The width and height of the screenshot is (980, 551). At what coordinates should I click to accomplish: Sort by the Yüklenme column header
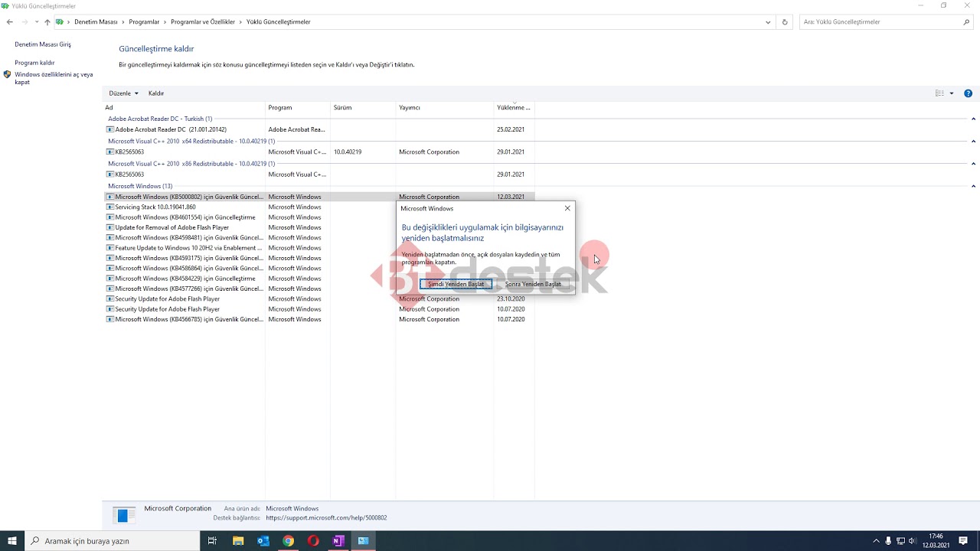point(514,108)
